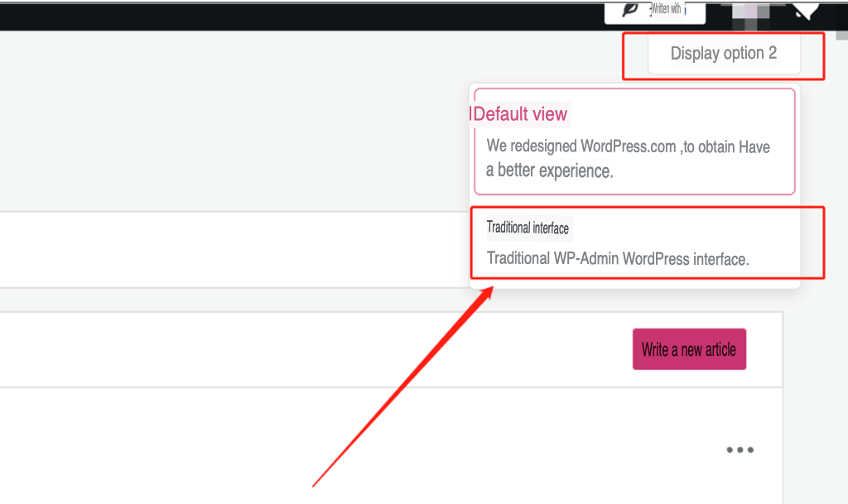Open the Display option 2 dropdown
Image resolution: width=848 pixels, height=504 pixels.
click(724, 54)
